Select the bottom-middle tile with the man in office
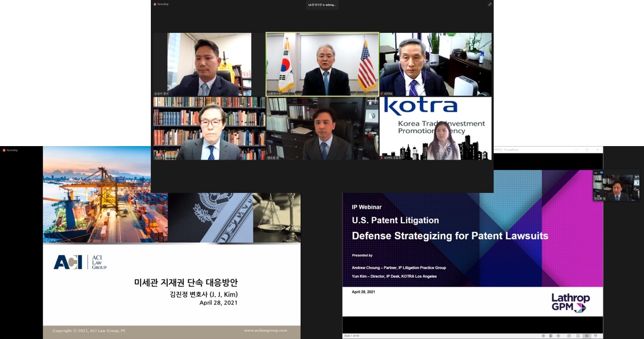Viewport: 644px width, 339px height. [x=322, y=128]
